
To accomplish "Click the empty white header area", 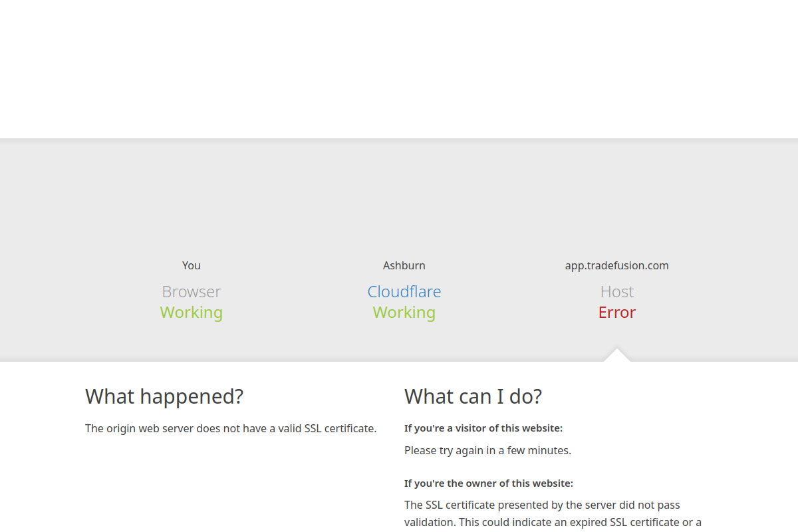I will [399, 66].
